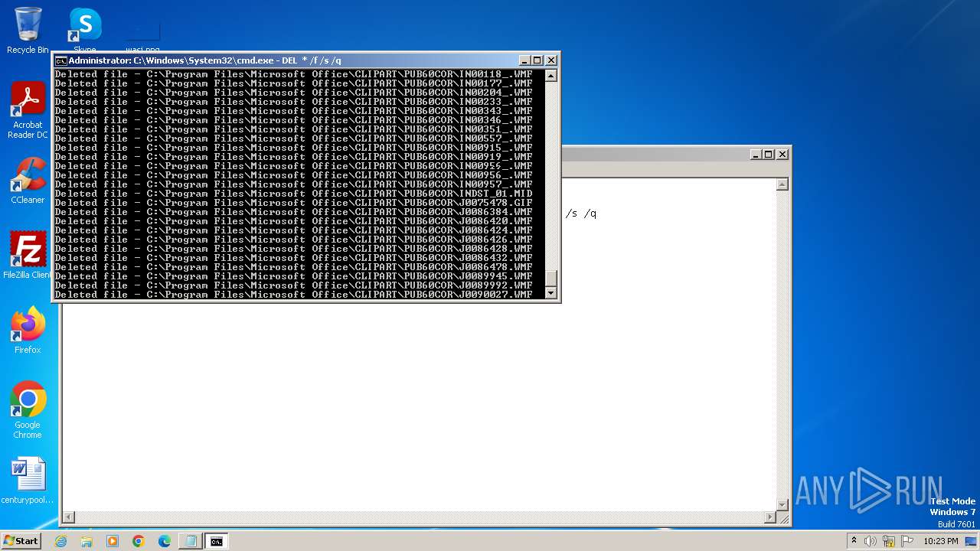The height and width of the screenshot is (551, 980).
Task: Click the line ending INDST_01.MID
Action: (294, 194)
